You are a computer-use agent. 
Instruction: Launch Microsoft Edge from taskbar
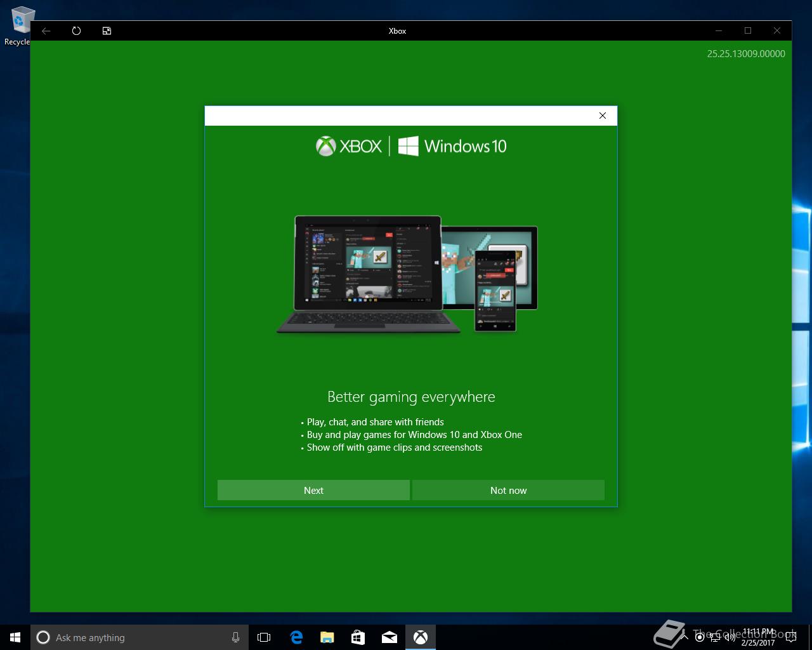pos(296,637)
